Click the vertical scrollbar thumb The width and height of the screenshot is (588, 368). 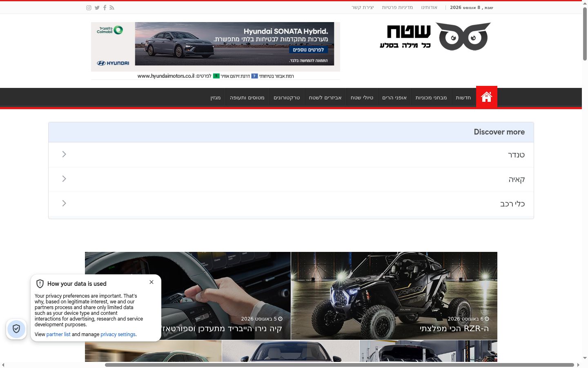[x=585, y=34]
